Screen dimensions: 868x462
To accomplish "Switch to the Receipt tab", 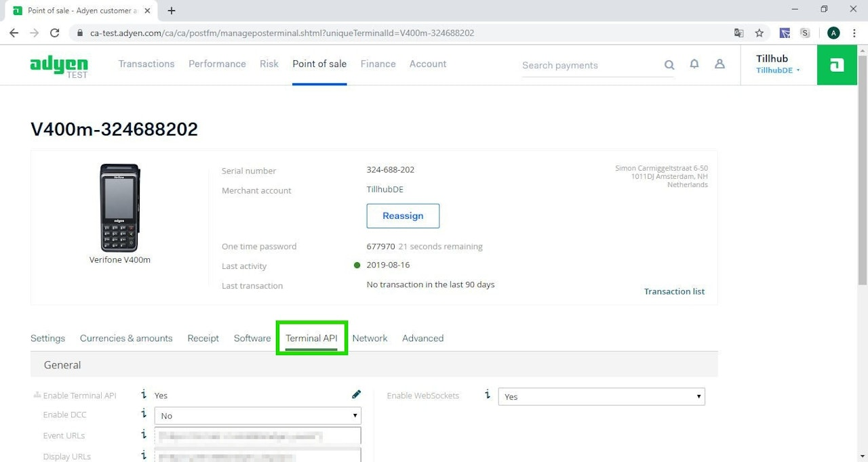I will click(203, 338).
